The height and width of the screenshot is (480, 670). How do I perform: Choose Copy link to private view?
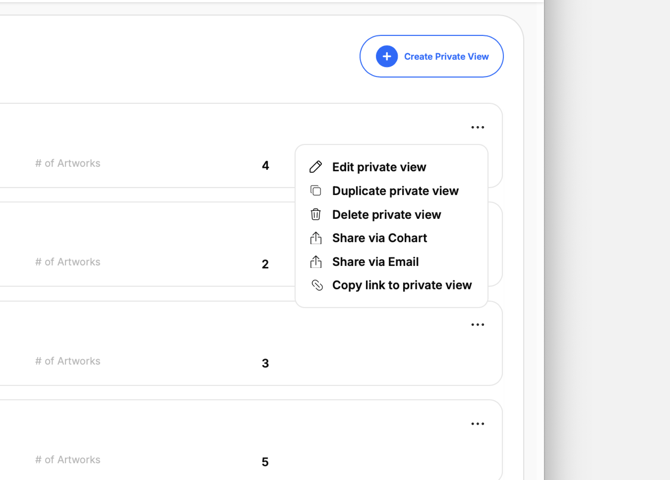click(x=402, y=285)
